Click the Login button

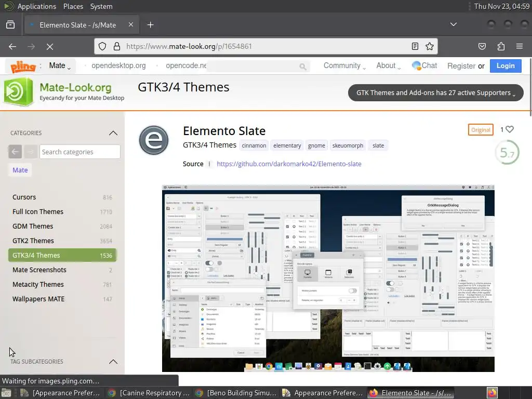pyautogui.click(x=506, y=66)
